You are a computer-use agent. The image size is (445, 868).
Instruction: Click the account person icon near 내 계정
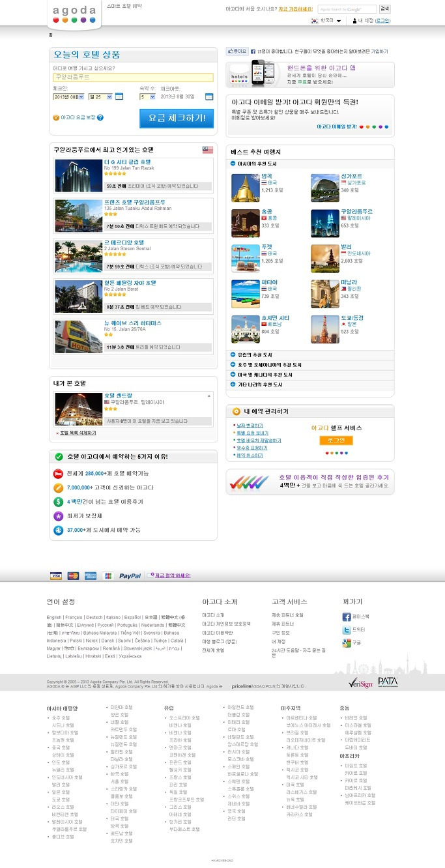(354, 21)
